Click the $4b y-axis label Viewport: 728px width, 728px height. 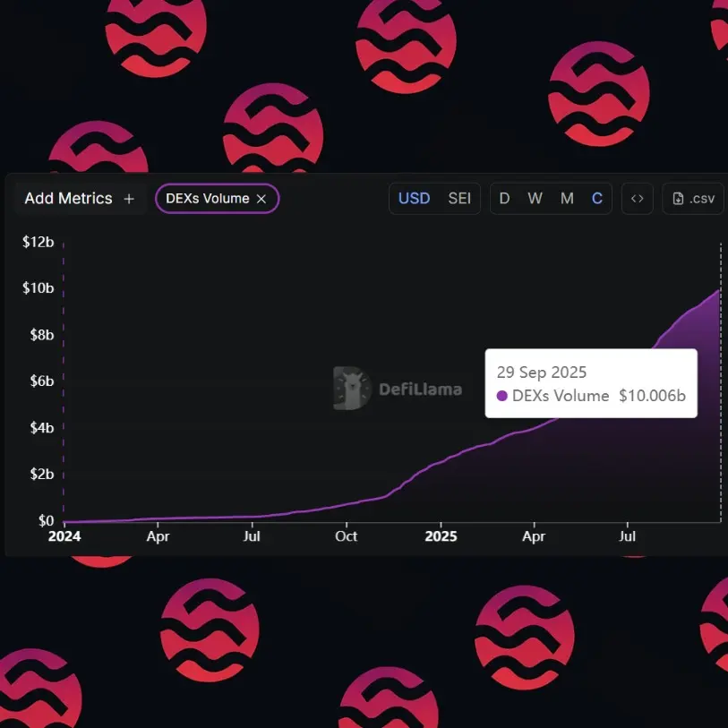[42, 428]
